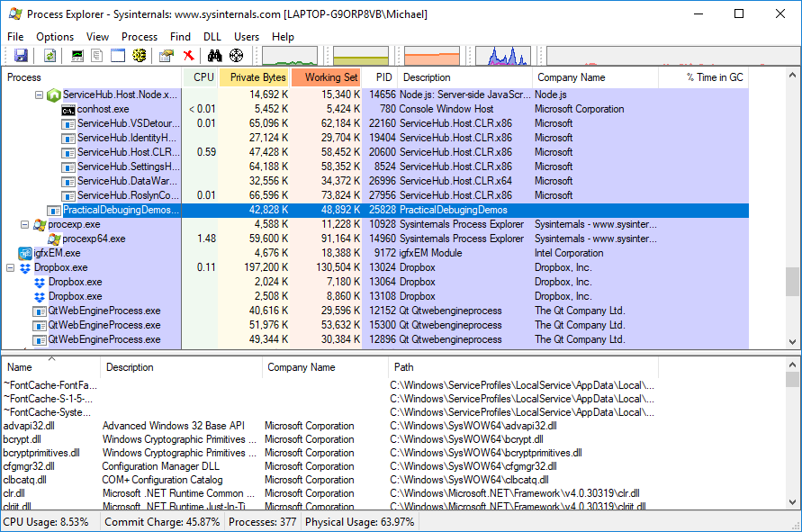Click the Process column header

click(92, 77)
